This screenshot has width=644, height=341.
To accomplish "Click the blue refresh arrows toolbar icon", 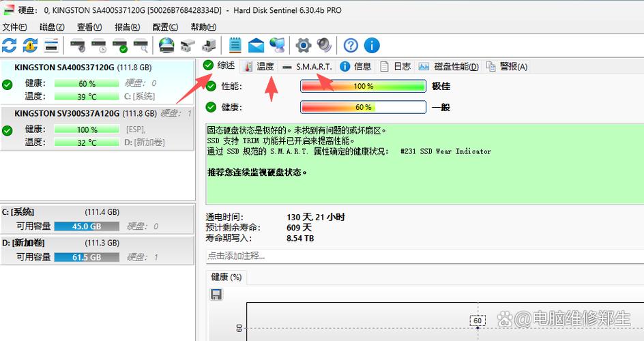I will point(9,45).
